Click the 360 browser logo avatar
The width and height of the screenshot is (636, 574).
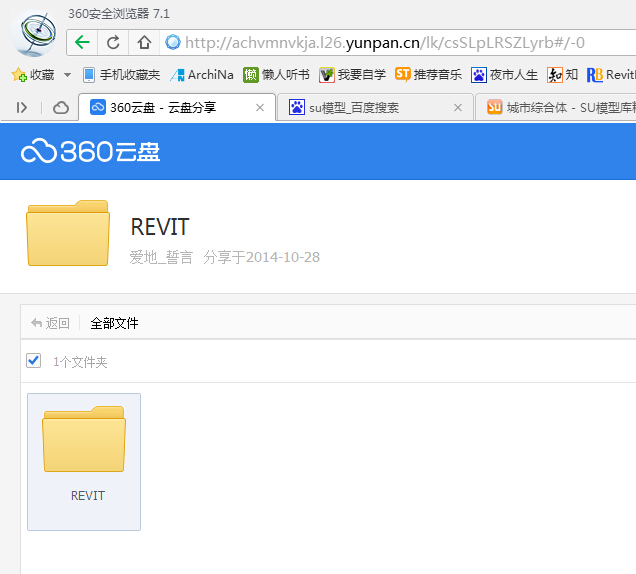pyautogui.click(x=34, y=33)
